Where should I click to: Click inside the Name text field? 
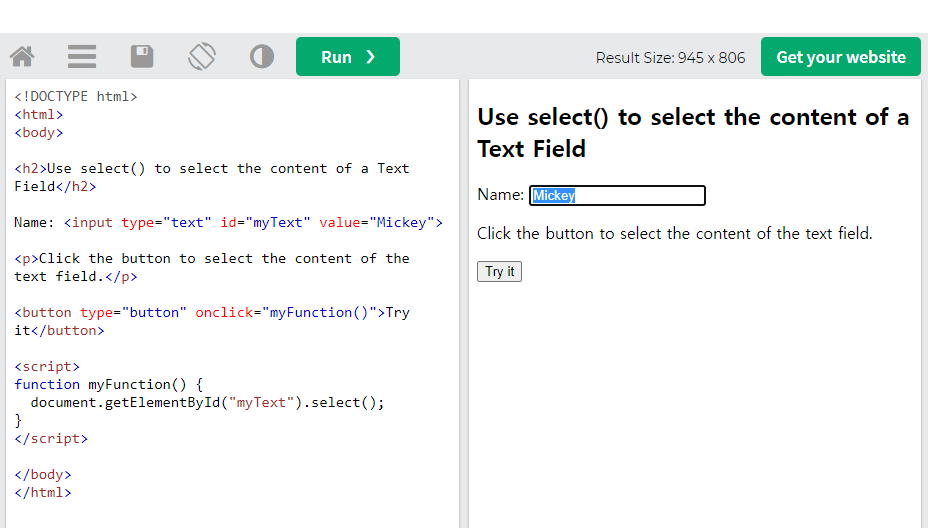point(617,195)
